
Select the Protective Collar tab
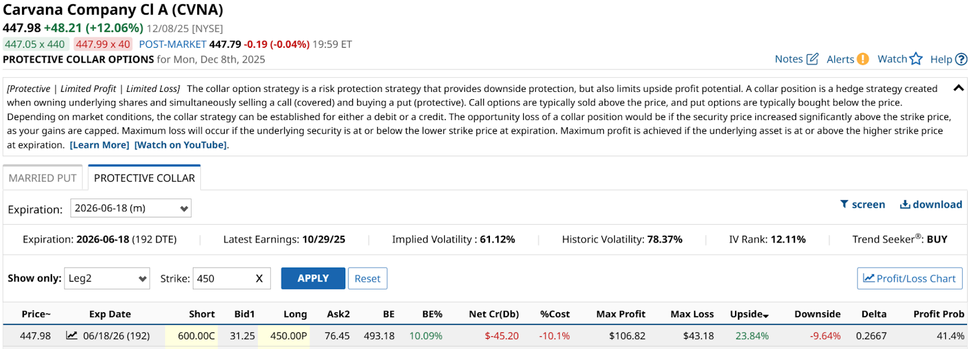point(145,178)
